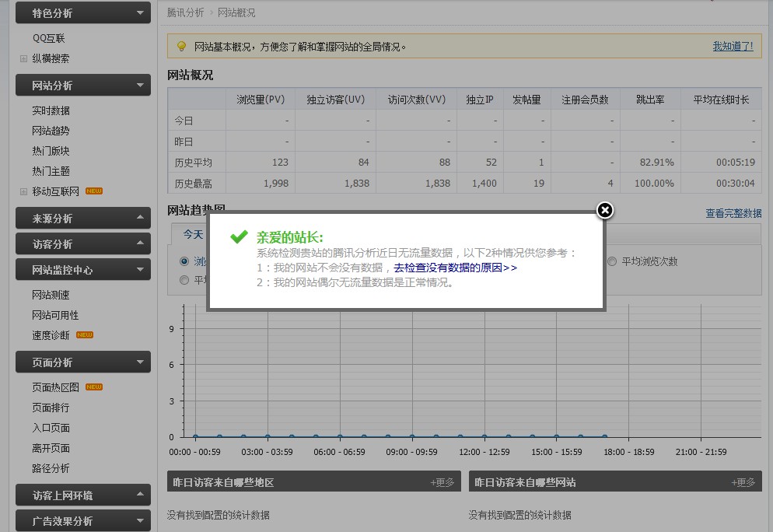
Task: Open 网站测速 page
Action: [51, 295]
